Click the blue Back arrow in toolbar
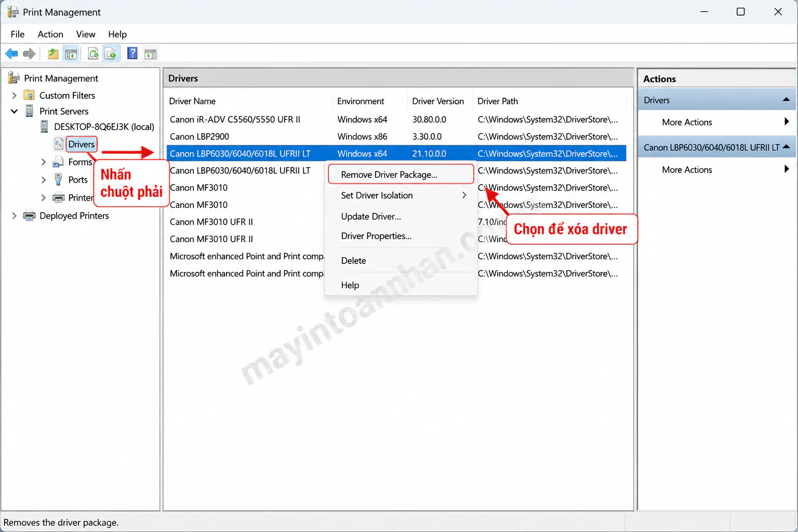Image resolution: width=798 pixels, height=532 pixels. point(11,54)
